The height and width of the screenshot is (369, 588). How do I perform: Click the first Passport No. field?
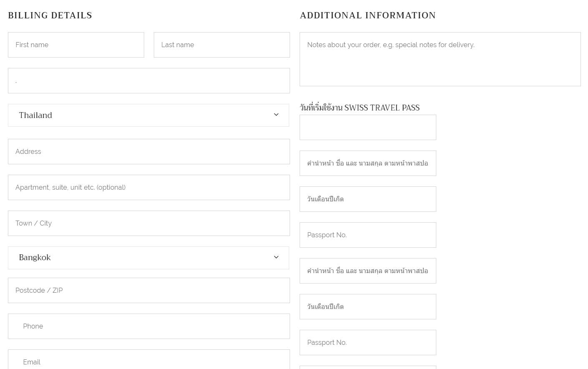click(368, 235)
